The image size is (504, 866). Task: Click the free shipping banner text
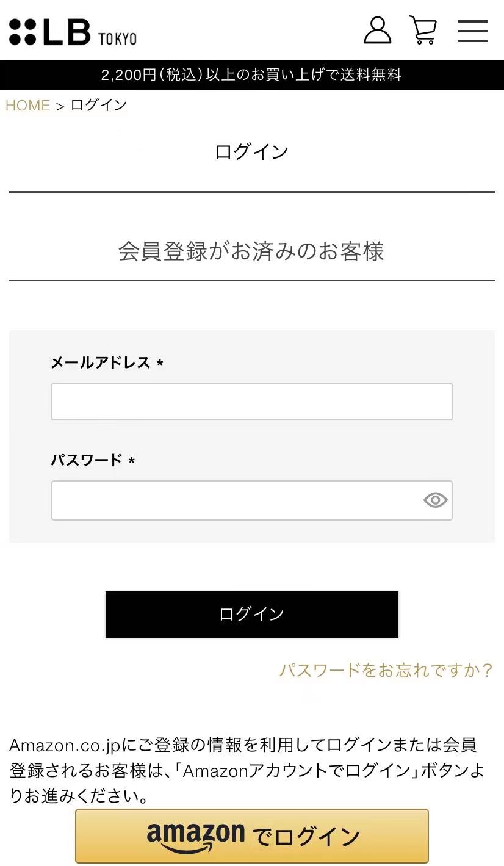tap(252, 75)
